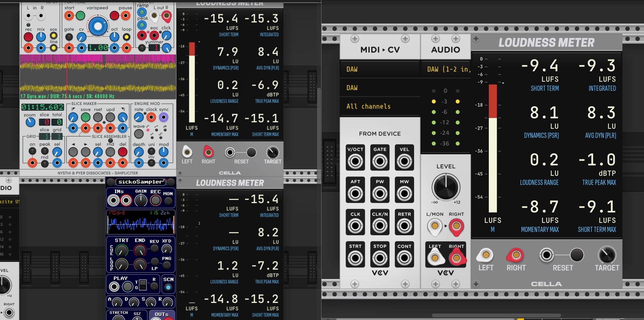Click the RETR retrigger port
This screenshot has width=644, height=320.
[x=404, y=226]
